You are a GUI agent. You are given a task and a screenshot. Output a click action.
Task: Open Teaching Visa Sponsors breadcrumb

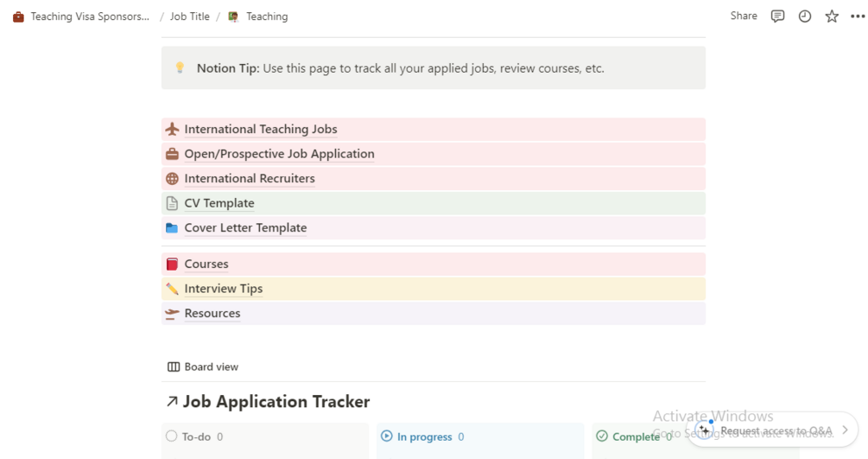pos(89,16)
